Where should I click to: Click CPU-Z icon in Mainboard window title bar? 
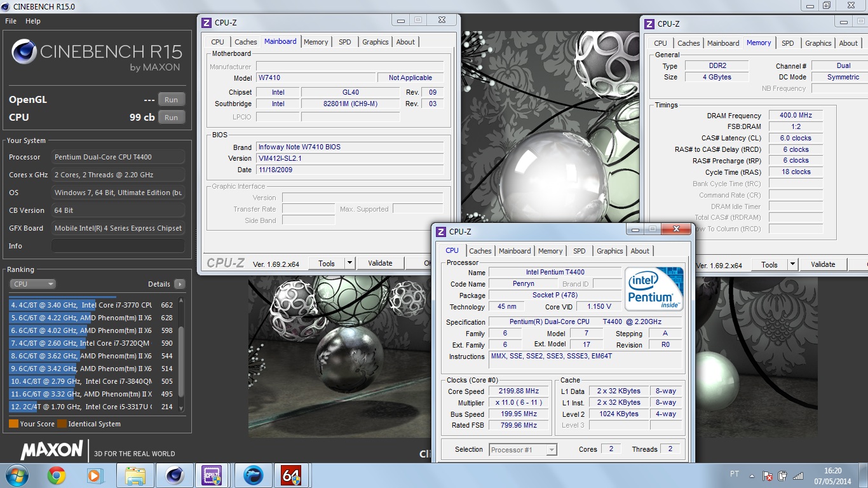click(207, 23)
